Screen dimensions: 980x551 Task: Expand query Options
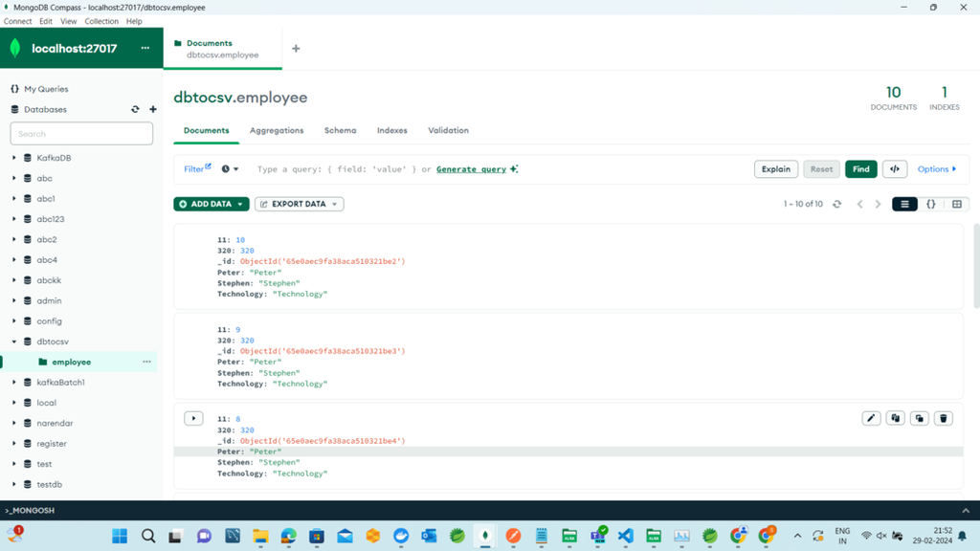click(x=936, y=169)
